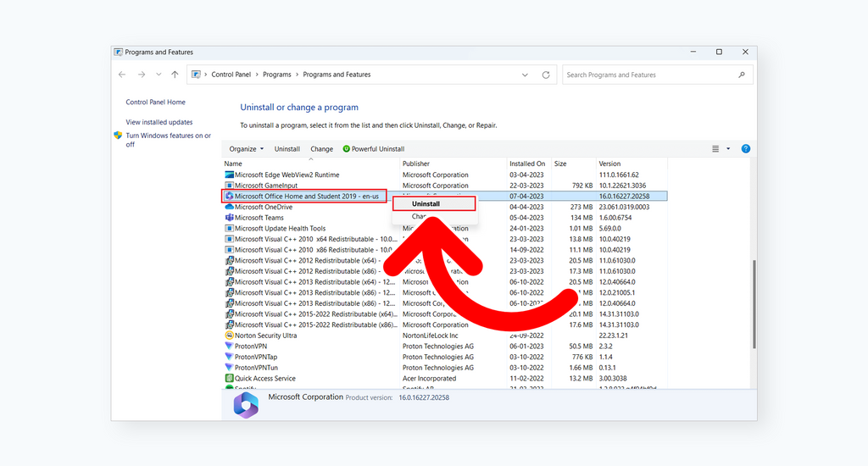Click Microsoft Edge WebView2 Runtime icon
868x466 pixels.
pyautogui.click(x=229, y=175)
